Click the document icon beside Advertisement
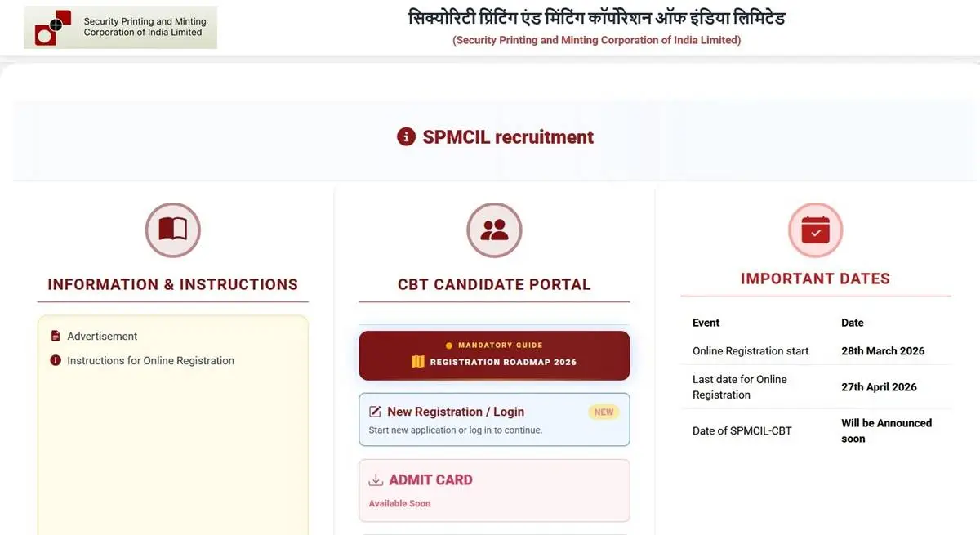 tap(55, 335)
